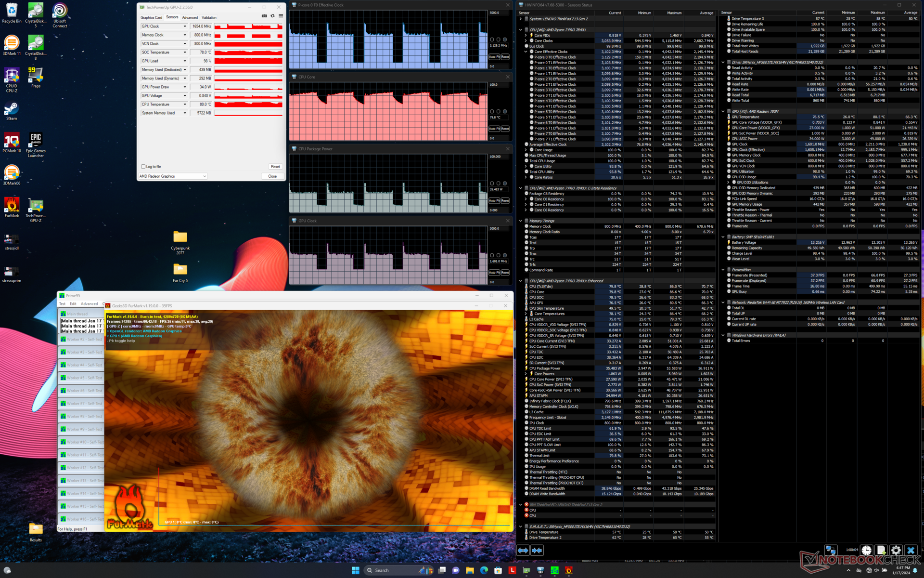Collapse the Core Effective Clocks tree
924x578 pixels.
526,52
